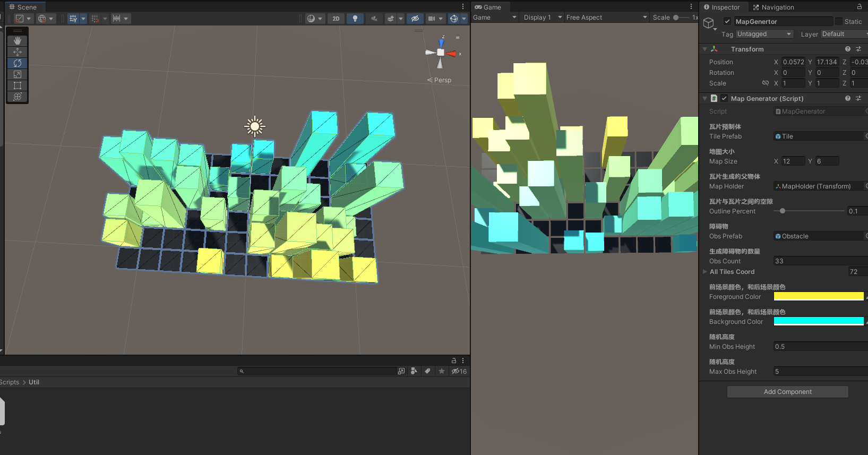Viewport: 868px width, 455px height.
Task: Click the effects layers icon in Scene toolbar
Action: (x=391, y=19)
